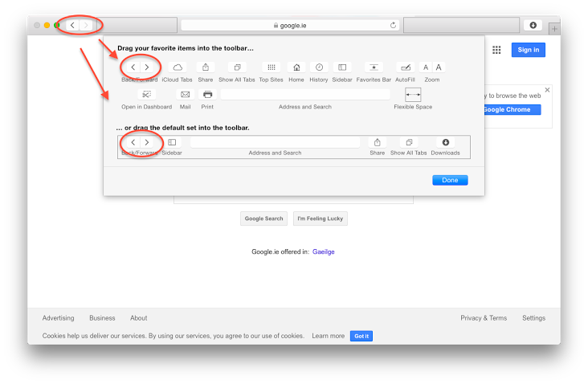Select the Home icon

point(296,67)
